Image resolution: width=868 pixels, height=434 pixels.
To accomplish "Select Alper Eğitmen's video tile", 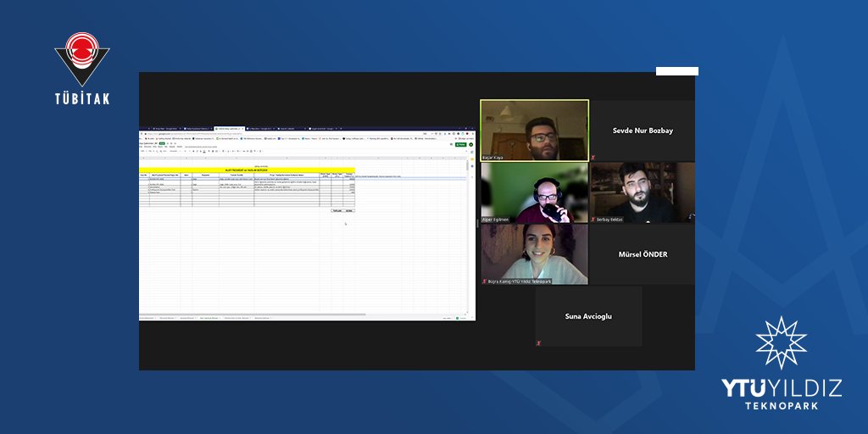I will pyautogui.click(x=534, y=192).
